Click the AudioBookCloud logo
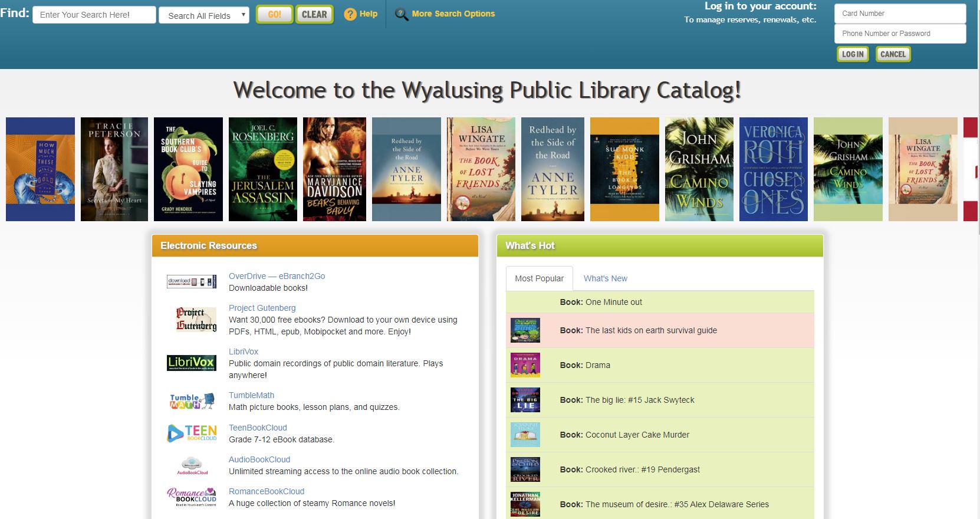 (x=192, y=465)
